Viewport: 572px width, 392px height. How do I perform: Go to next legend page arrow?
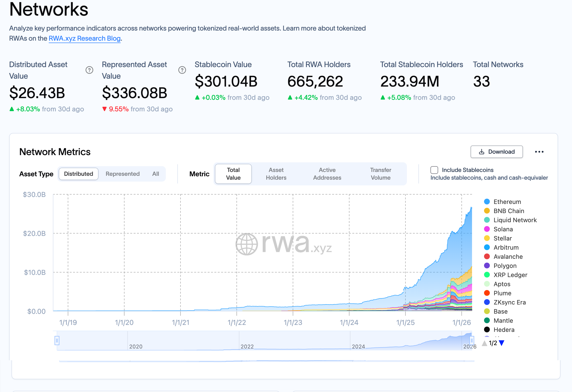tap(502, 343)
